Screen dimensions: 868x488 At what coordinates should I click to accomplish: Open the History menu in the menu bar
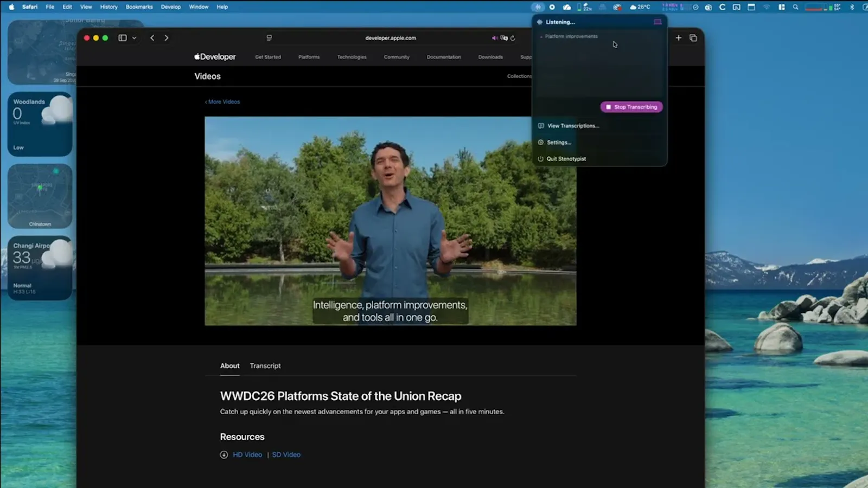108,7
